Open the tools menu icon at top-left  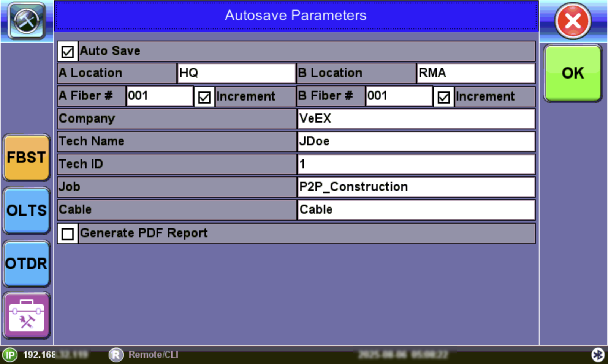[26, 20]
